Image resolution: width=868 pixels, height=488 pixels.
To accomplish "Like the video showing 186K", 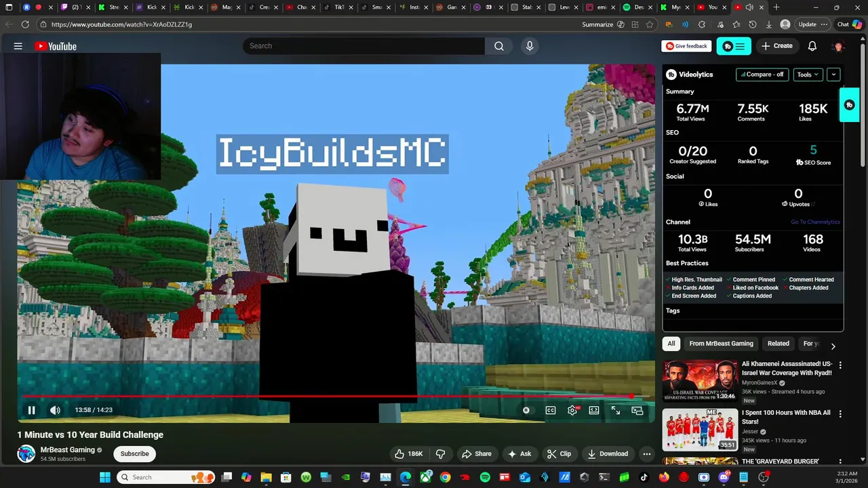I will tap(409, 453).
